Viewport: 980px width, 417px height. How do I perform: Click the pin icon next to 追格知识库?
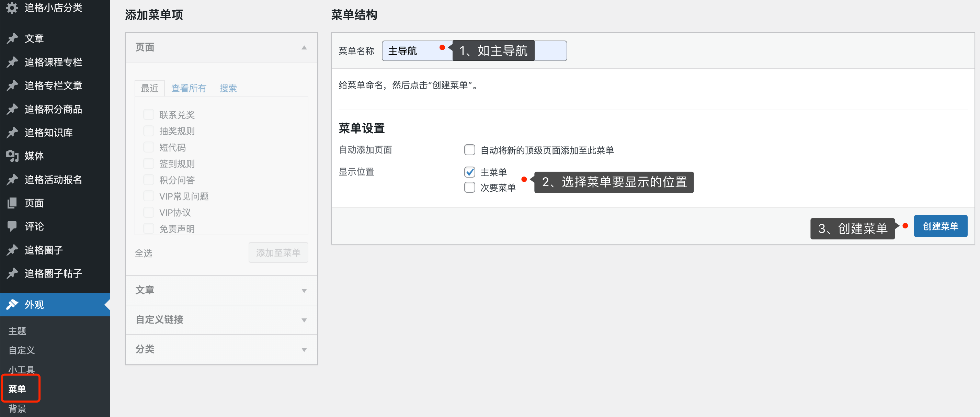12,132
